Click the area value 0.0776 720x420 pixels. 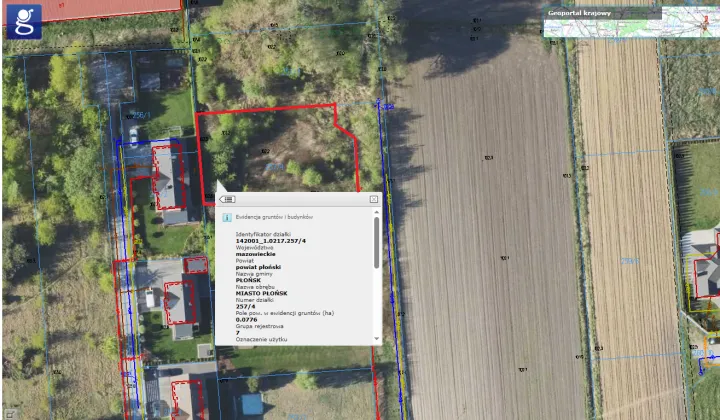pyautogui.click(x=247, y=319)
